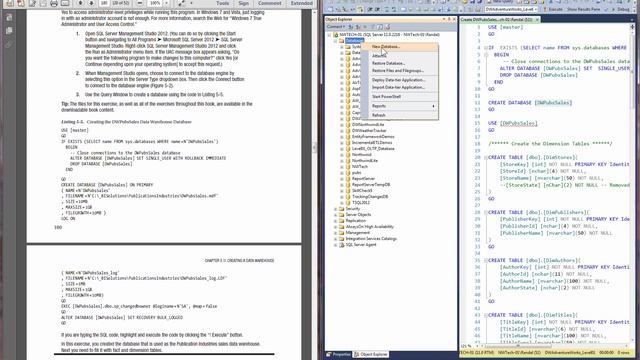Close the Object Explorer panel
The height and width of the screenshot is (360, 640).
[454, 19]
